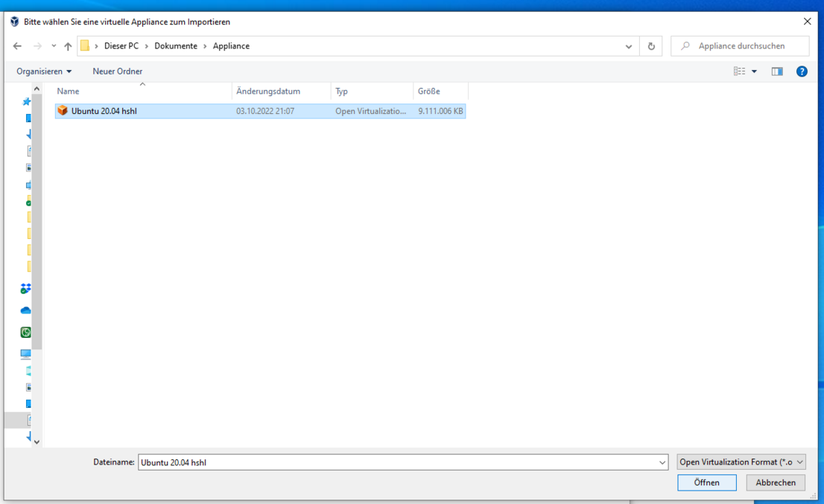Click the Öffnen button
The image size is (824, 504).
[706, 482]
